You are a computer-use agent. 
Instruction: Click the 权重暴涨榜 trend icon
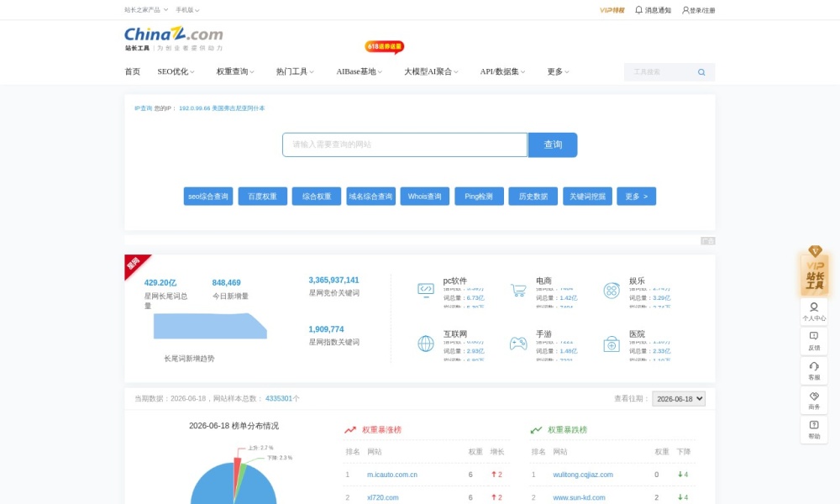pos(349,429)
